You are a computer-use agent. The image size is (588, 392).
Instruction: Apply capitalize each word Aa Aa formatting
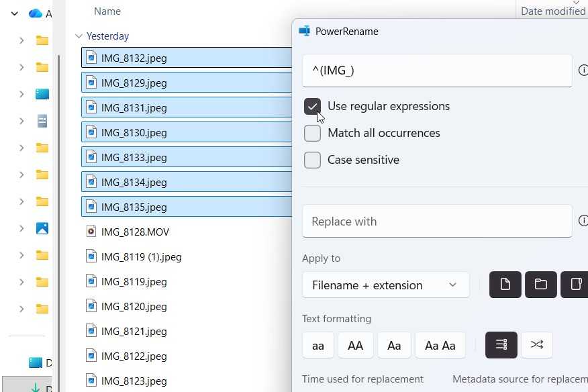pyautogui.click(x=440, y=345)
